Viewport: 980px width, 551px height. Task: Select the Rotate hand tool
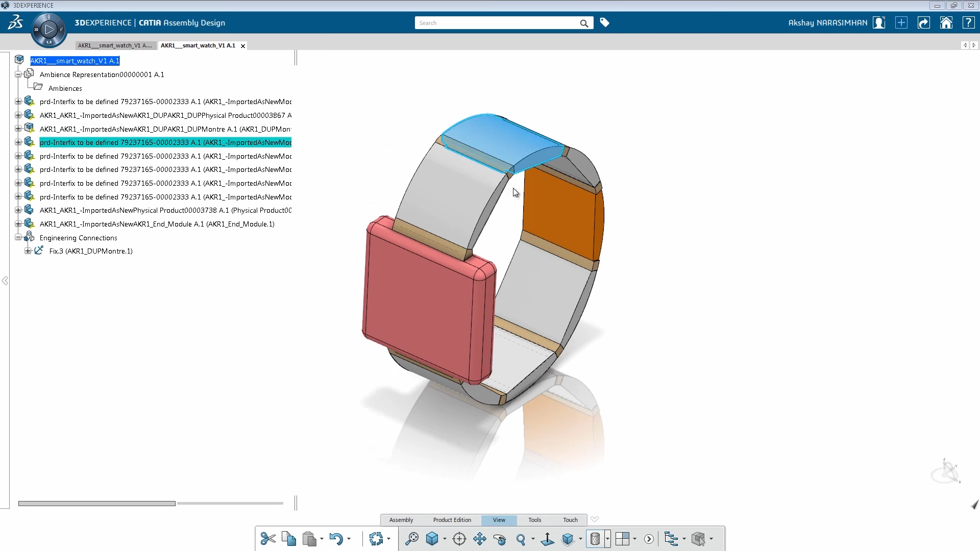(500, 539)
